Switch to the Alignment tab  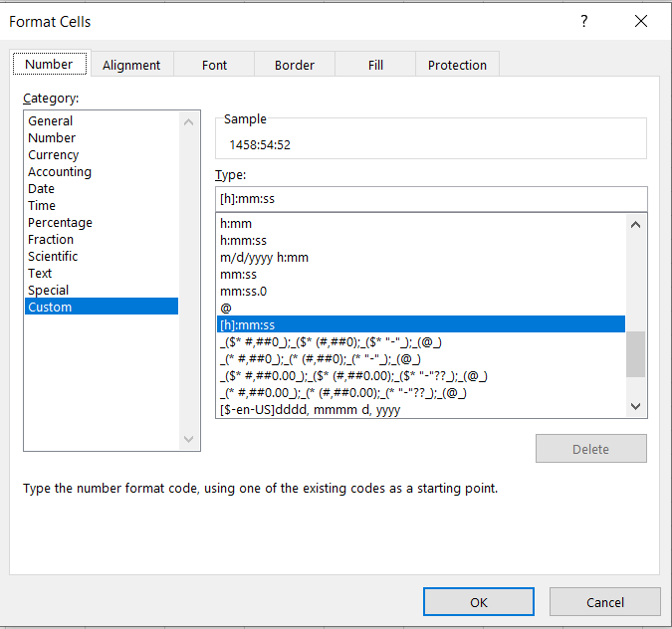130,65
